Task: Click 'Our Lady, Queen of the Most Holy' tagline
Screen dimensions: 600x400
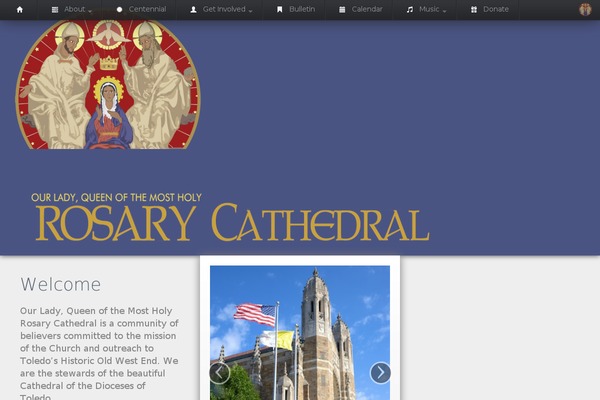Action: [116, 198]
